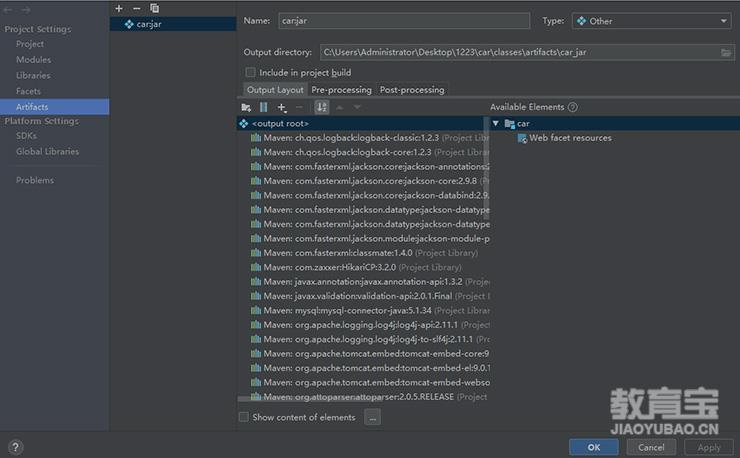Viewport: 740px width, 458px height.
Task: Click the Available Elements help icon
Action: click(572, 107)
